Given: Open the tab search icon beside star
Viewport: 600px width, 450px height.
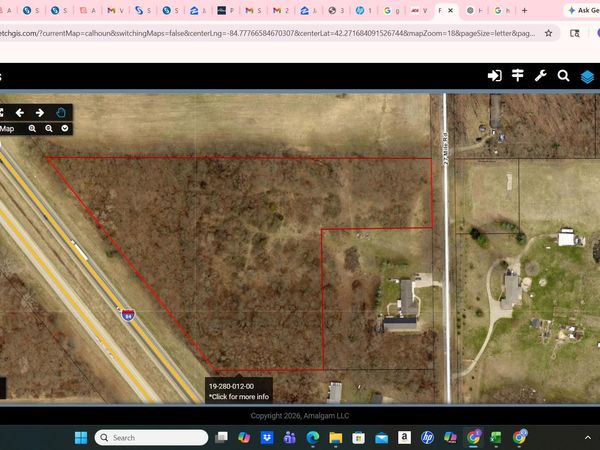Looking at the screenshot, I should click(575, 33).
